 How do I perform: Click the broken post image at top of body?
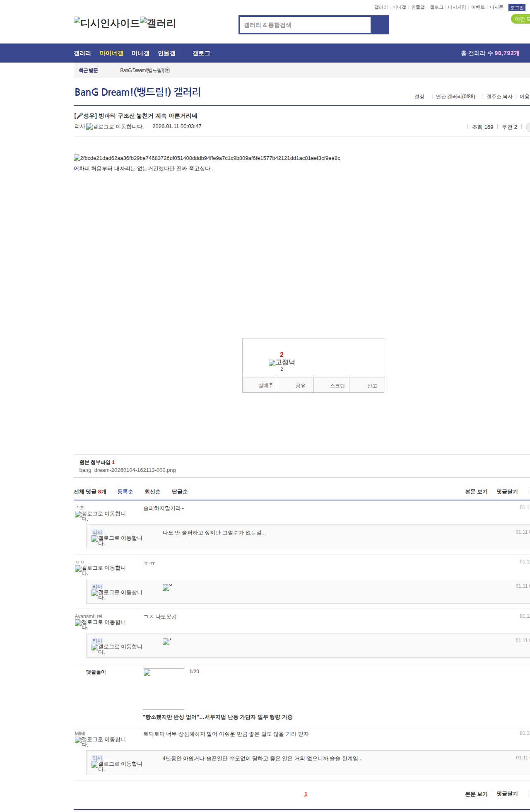pyautogui.click(x=207, y=158)
